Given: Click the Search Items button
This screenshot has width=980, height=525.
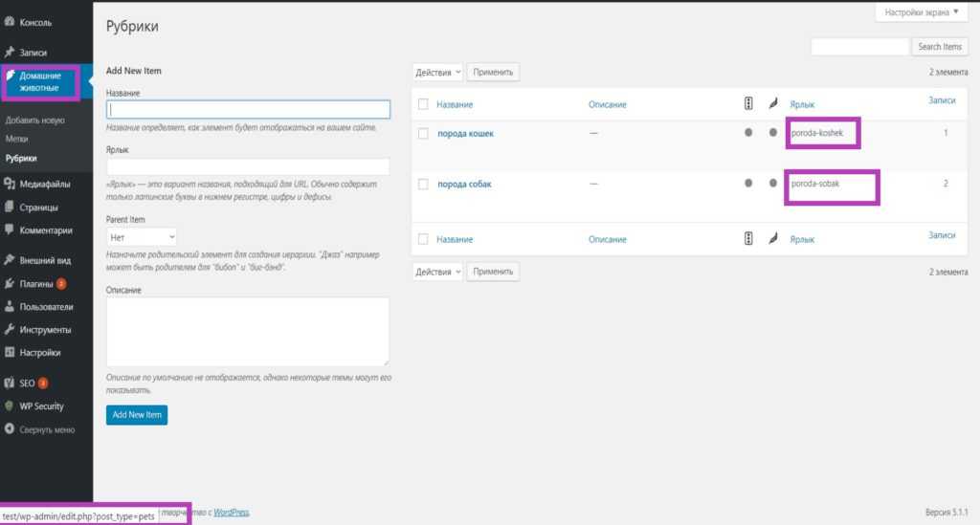Looking at the screenshot, I should 939,46.
